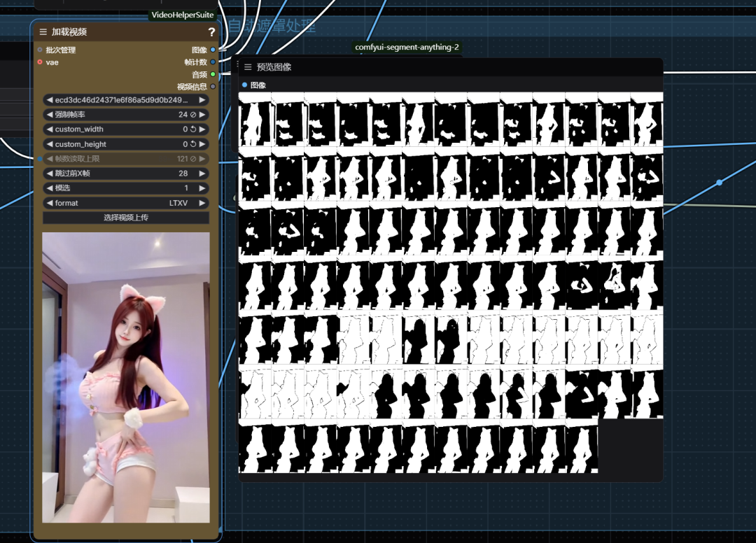Click the ? help icon on 加载视频

211,31
